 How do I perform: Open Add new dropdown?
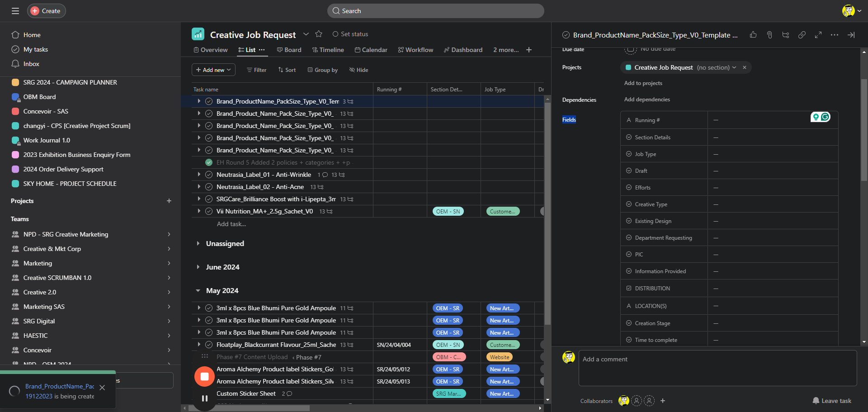click(213, 70)
